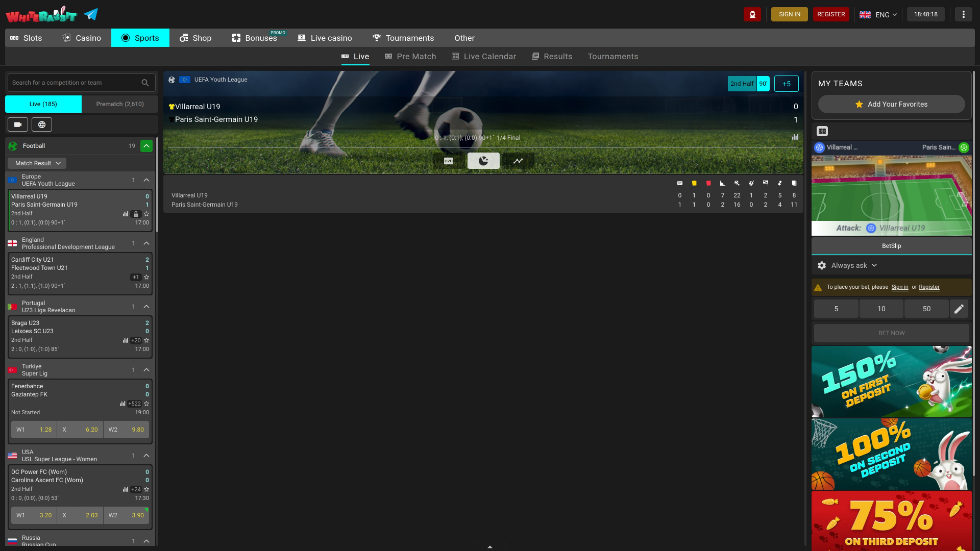Click the Register link in BetSlip warning
The image size is (980, 551).
pyautogui.click(x=929, y=287)
